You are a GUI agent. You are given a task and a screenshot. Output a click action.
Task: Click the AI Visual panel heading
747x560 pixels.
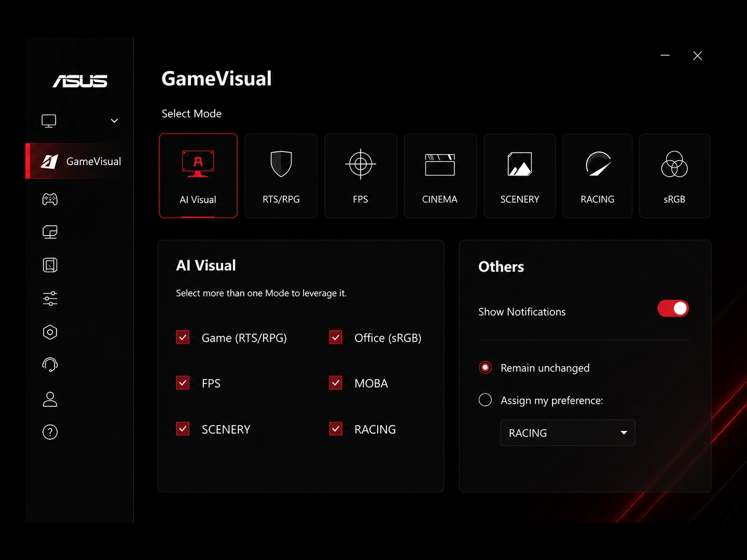(206, 266)
